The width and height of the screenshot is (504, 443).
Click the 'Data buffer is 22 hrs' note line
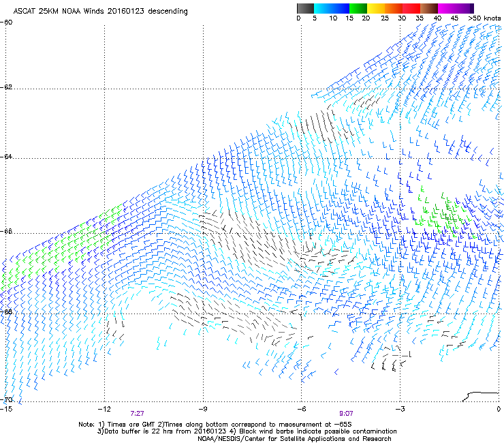point(247,431)
